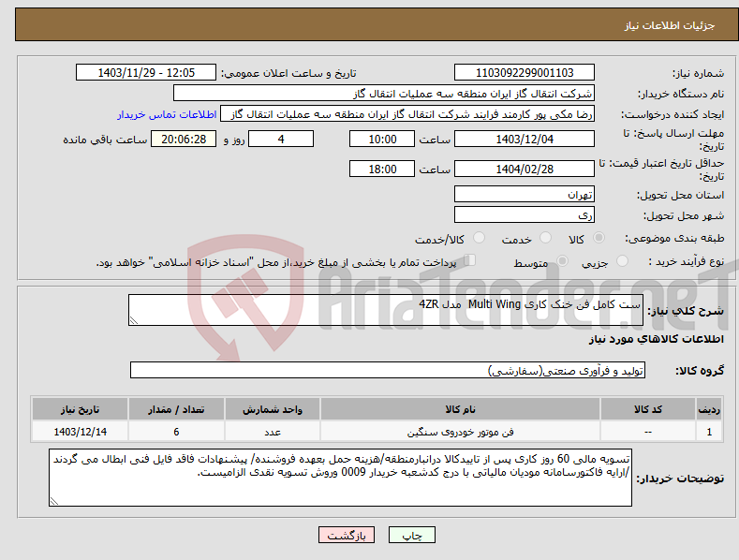
Task: Click the resize handle of description textarea
Action: point(134,320)
